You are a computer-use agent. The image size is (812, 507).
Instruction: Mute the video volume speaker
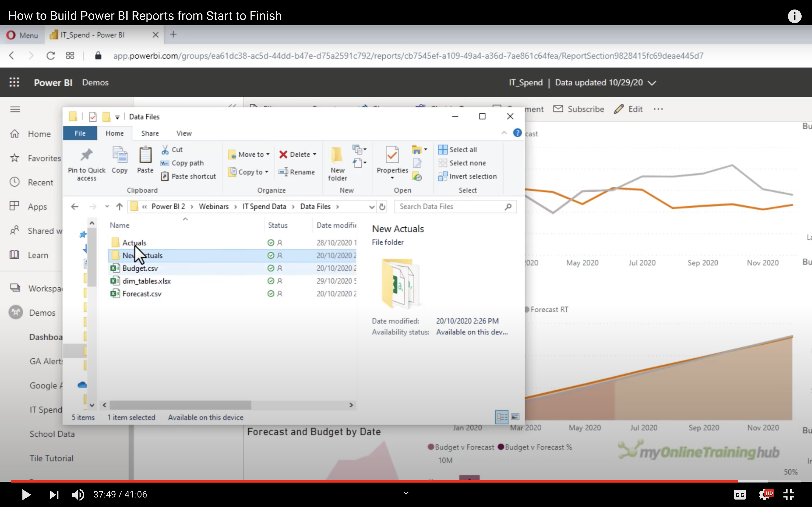click(78, 494)
